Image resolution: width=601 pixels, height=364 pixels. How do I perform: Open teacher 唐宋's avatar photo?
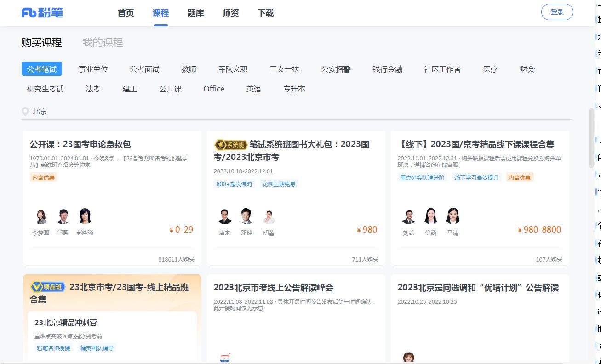point(224,216)
